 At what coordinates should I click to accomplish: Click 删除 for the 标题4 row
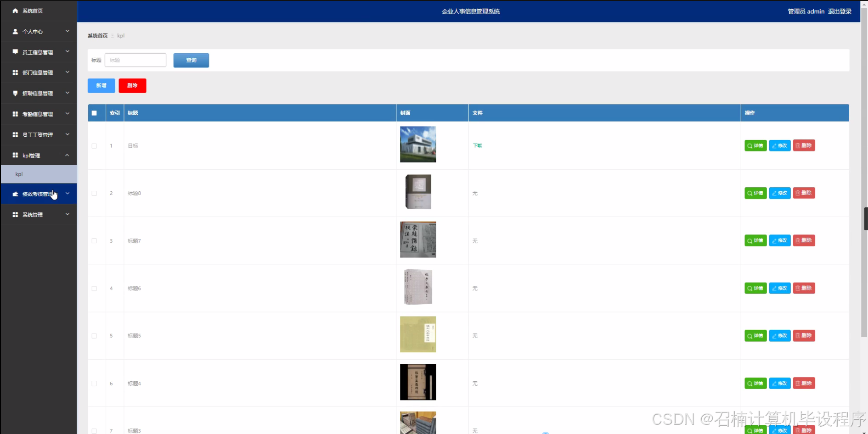point(804,383)
